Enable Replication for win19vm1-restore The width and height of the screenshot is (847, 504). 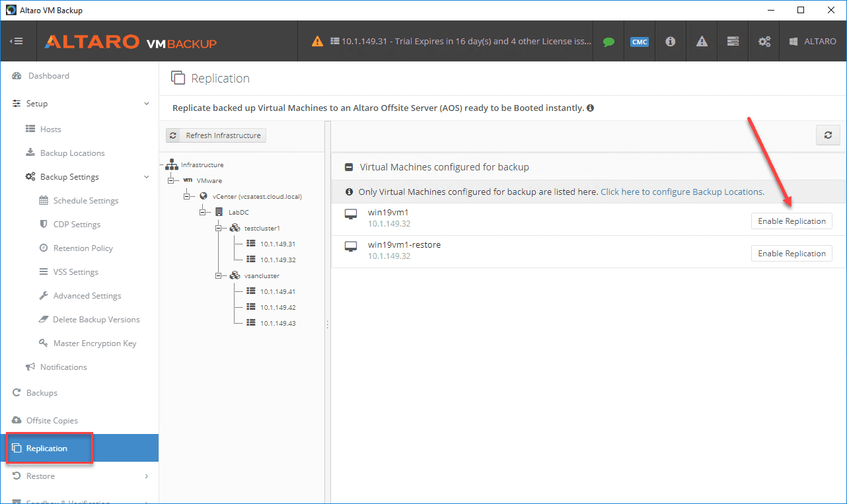792,254
